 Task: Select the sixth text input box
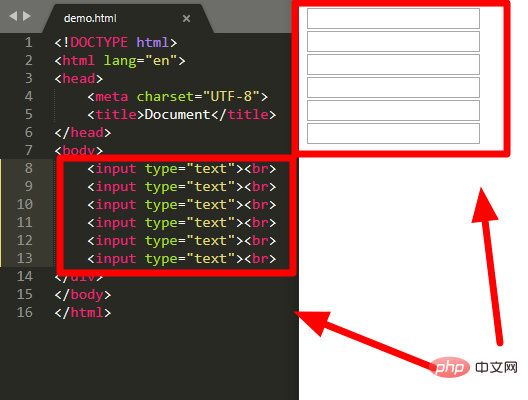(393, 133)
